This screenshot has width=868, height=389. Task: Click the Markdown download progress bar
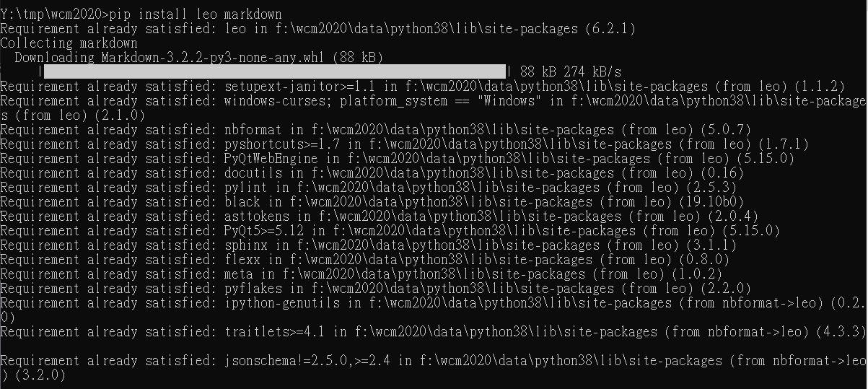pyautogui.click(x=275, y=71)
